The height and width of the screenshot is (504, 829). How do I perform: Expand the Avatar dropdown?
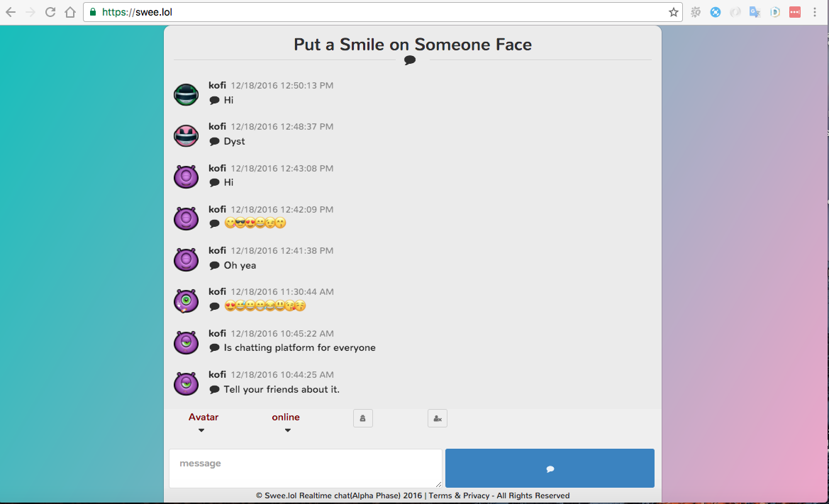203,422
